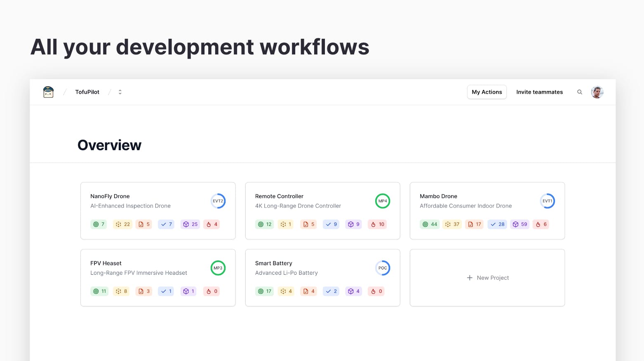644x361 pixels.
Task: Click the MP4 progress ring on Remote Controller
Action: [383, 201]
